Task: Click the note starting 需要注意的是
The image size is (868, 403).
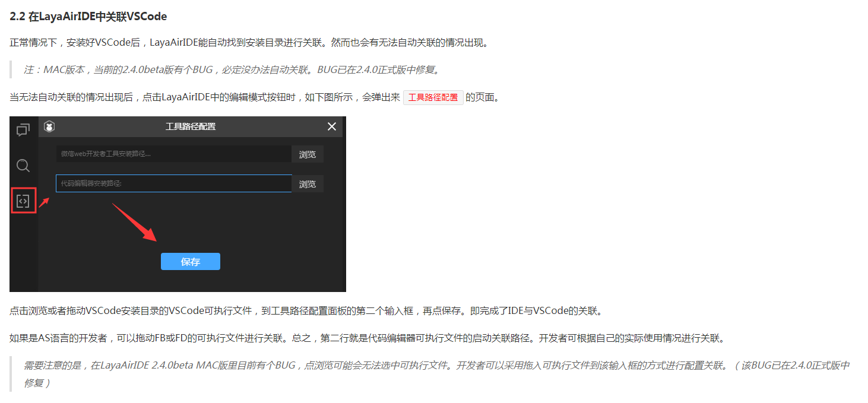Action: click(x=437, y=374)
